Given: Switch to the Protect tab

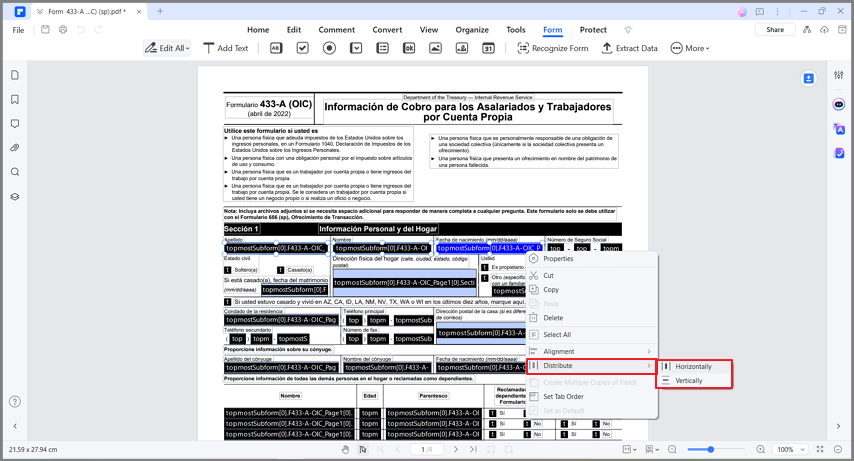Looking at the screenshot, I should [593, 30].
